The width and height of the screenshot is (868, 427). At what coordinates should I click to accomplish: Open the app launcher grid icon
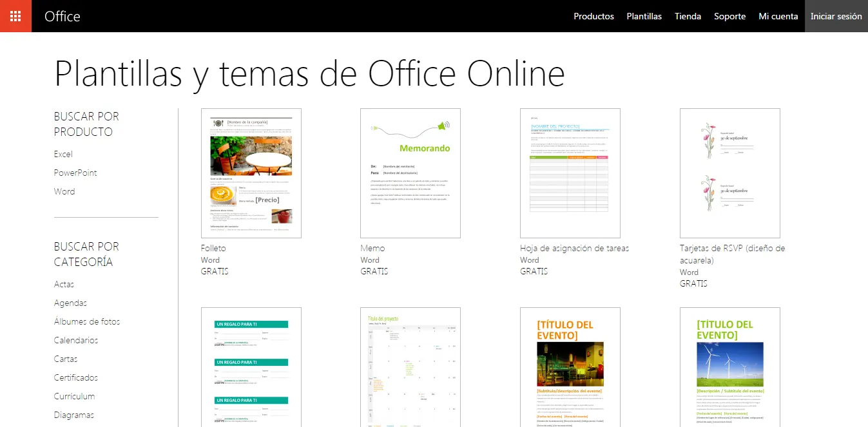(15, 16)
